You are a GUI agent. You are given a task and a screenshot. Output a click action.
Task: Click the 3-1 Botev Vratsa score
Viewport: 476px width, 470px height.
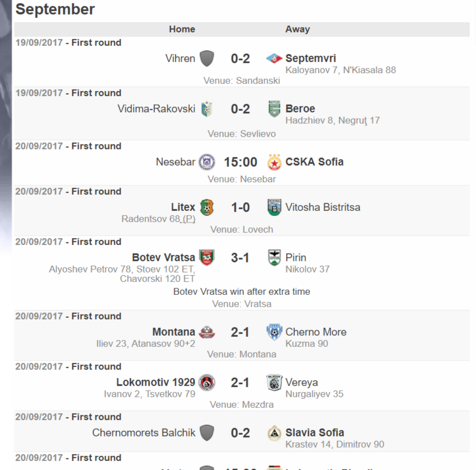240,258
